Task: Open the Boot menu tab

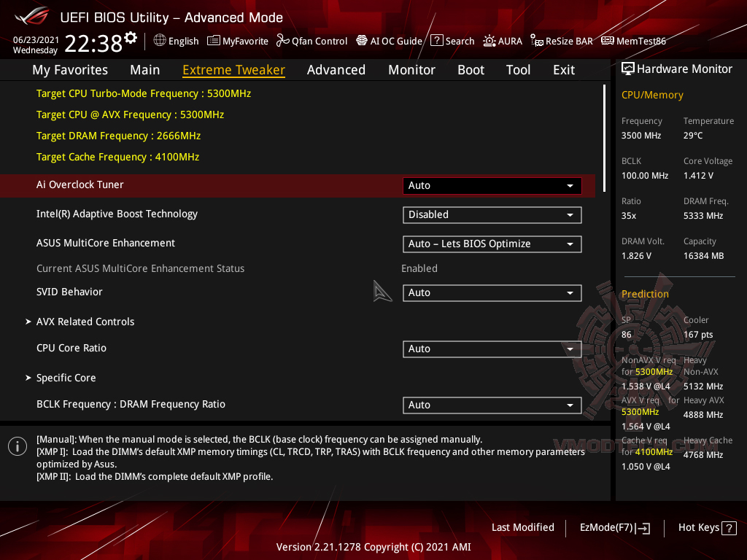Action: [471, 69]
